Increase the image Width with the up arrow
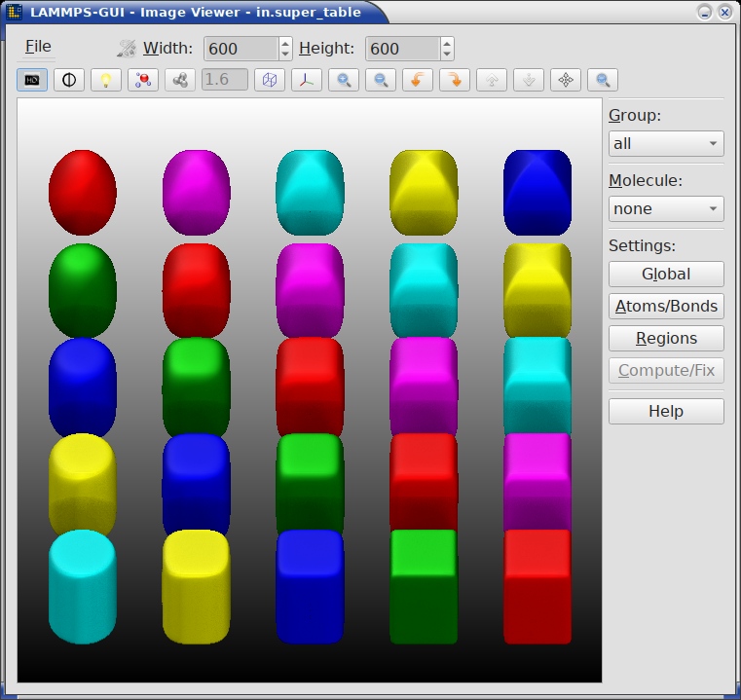741x700 pixels. click(x=284, y=43)
